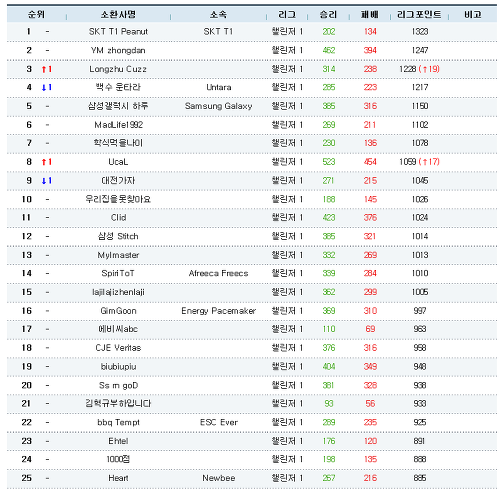Click league points 885 in Heart row
This screenshot has height=491, width=500.
tap(420, 478)
